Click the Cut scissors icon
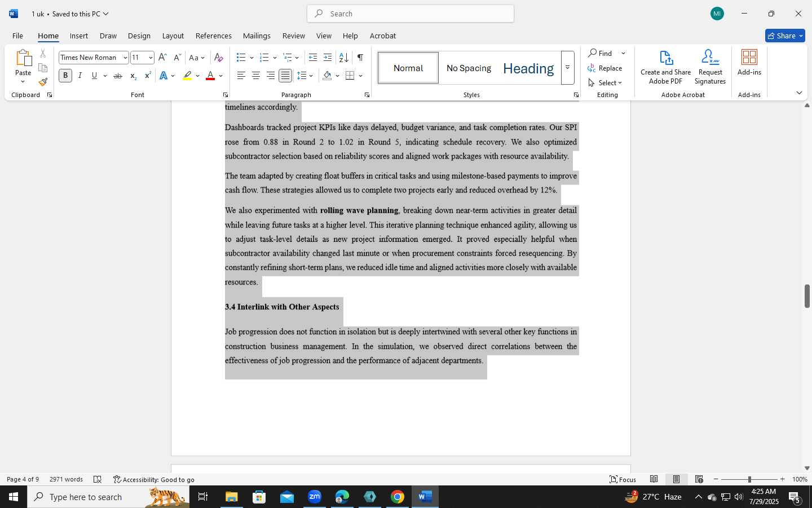812x508 pixels. (x=43, y=54)
